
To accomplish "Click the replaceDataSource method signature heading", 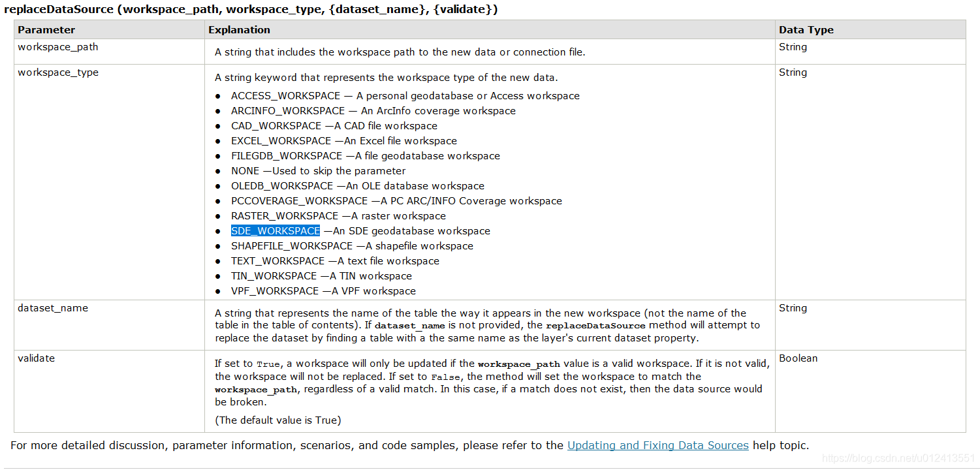I will 251,10.
